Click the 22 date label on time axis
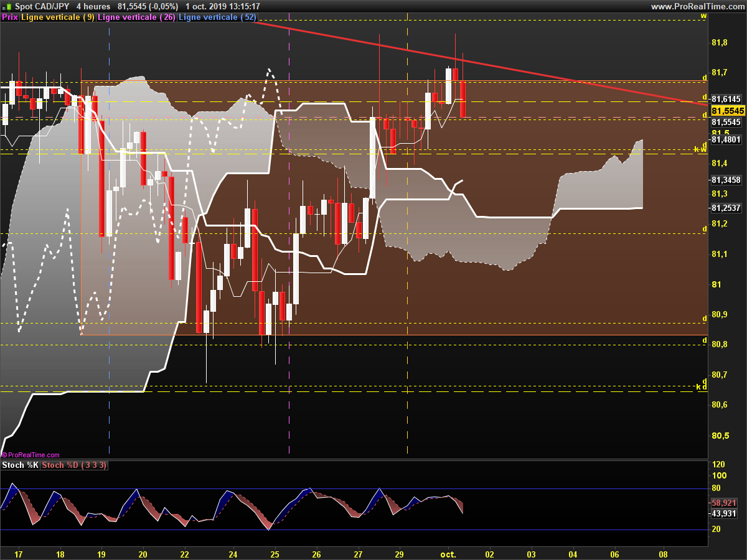 pos(184,554)
